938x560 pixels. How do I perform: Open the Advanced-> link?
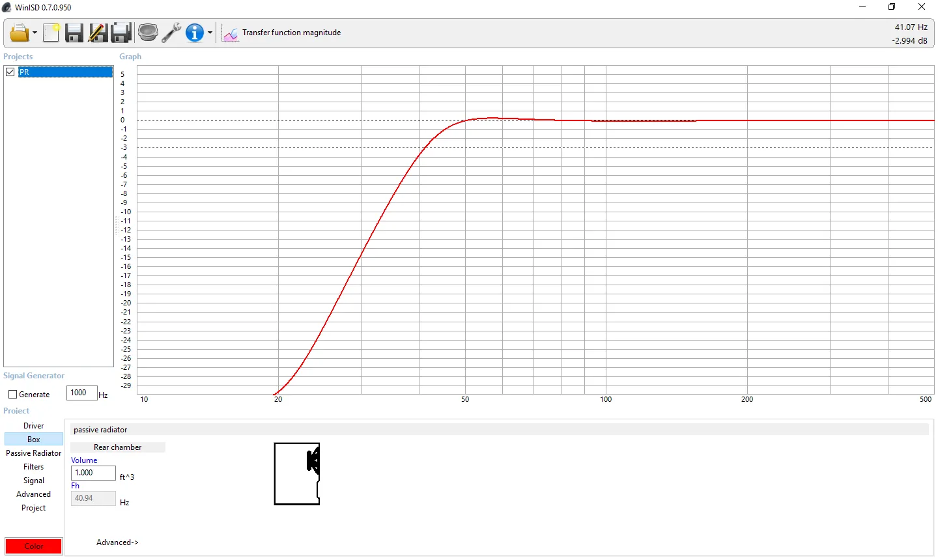pyautogui.click(x=117, y=542)
